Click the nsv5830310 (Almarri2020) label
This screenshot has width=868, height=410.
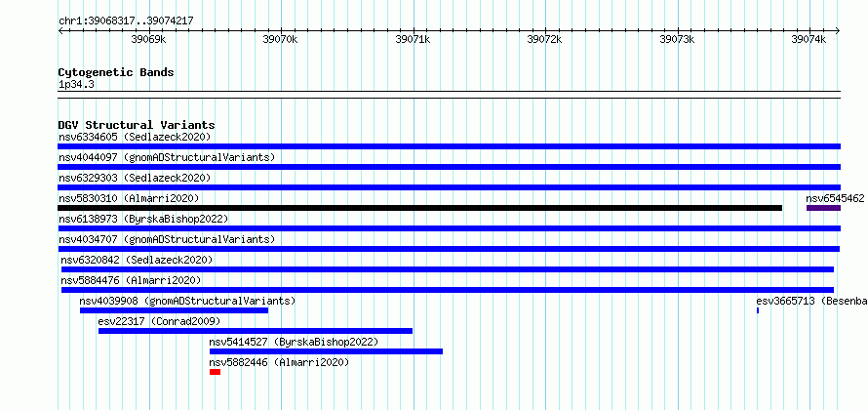[x=129, y=198]
